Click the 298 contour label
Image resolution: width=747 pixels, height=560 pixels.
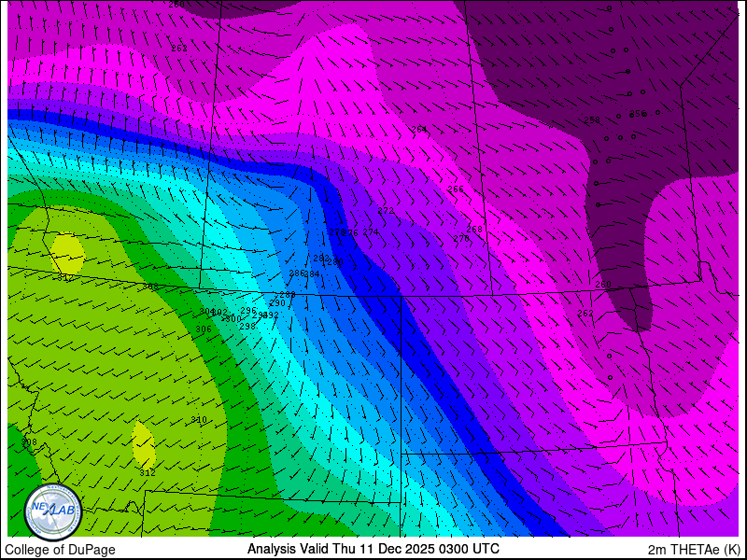coord(247,326)
